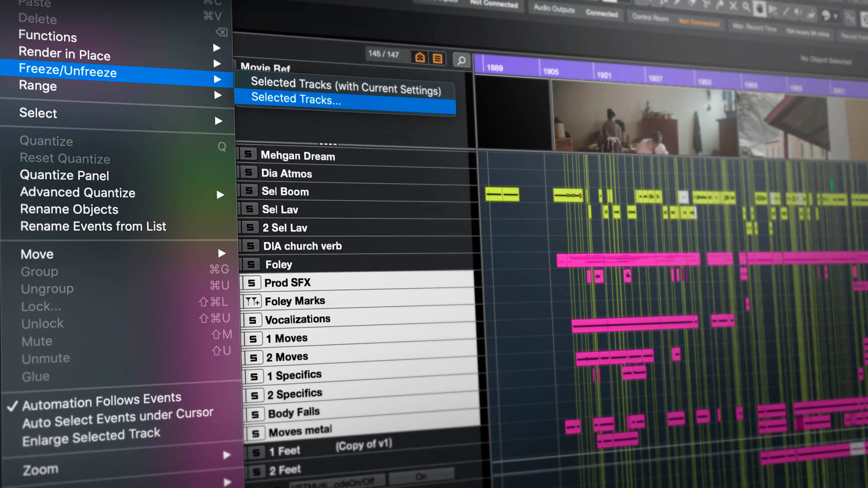The image size is (868, 488).
Task: Select the Movie Ref track name
Action: [265, 68]
